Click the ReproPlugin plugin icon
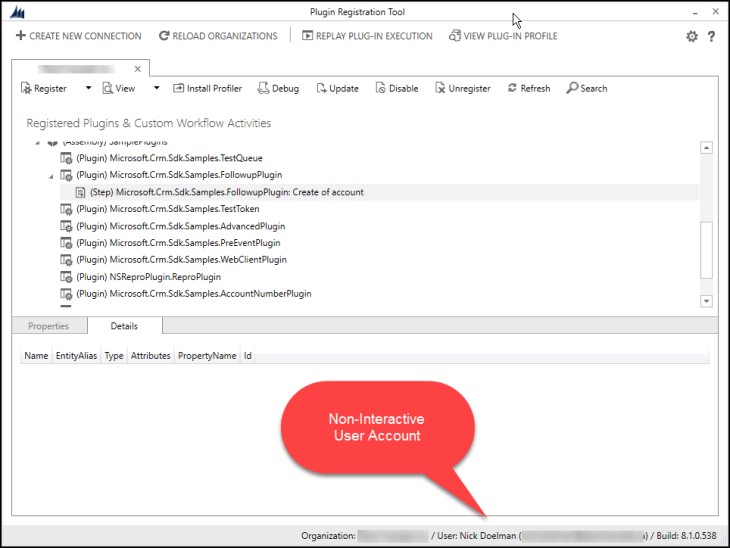The image size is (730, 548). (x=66, y=277)
